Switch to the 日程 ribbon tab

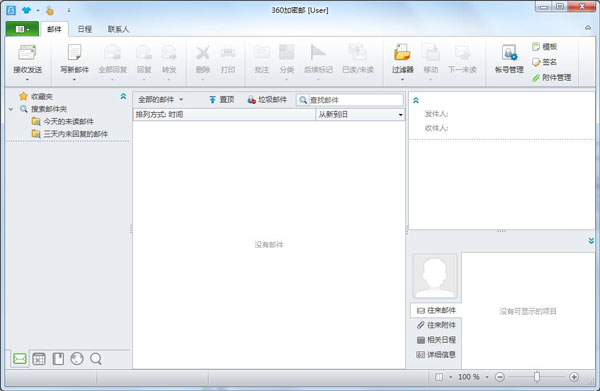[x=85, y=29]
